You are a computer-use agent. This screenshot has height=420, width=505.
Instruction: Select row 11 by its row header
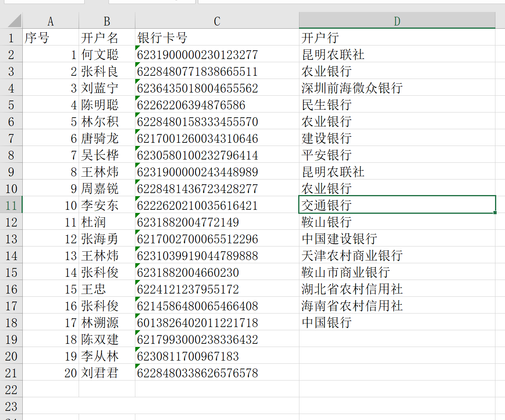(11, 205)
